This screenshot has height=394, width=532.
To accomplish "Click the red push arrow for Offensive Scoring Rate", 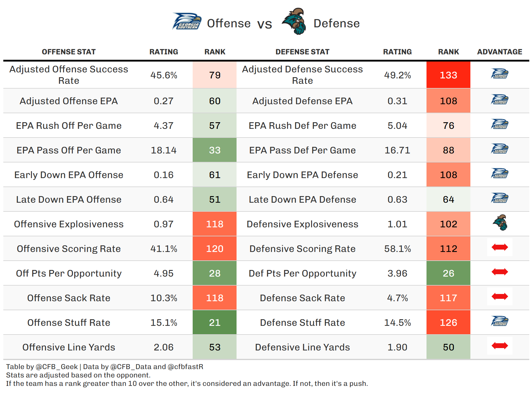I will tap(500, 247).
